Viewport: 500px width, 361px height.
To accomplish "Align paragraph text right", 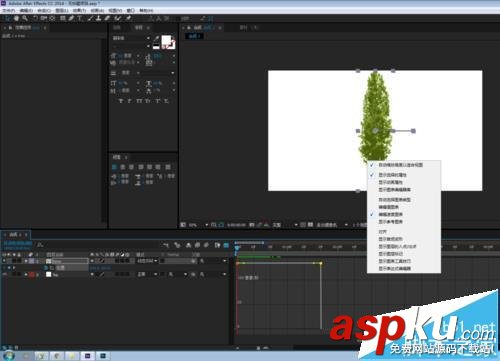I will [x=132, y=167].
